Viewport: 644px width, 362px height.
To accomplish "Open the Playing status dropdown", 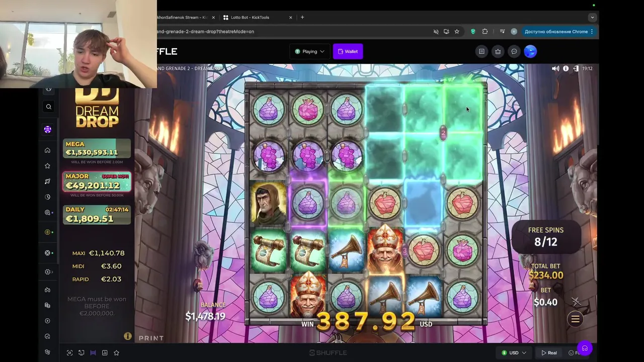I will tap(309, 51).
